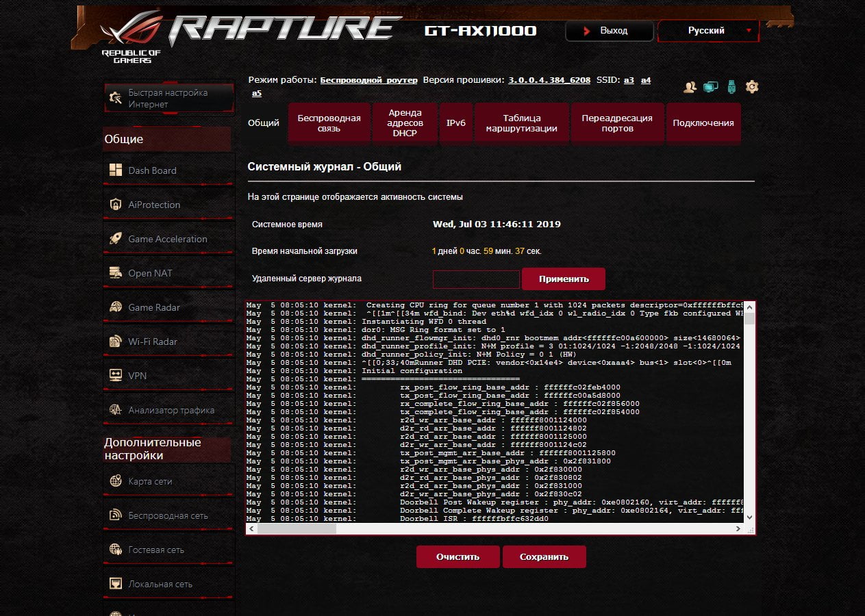Click the Очистить button
Screen dimensions: 865x616
point(457,556)
